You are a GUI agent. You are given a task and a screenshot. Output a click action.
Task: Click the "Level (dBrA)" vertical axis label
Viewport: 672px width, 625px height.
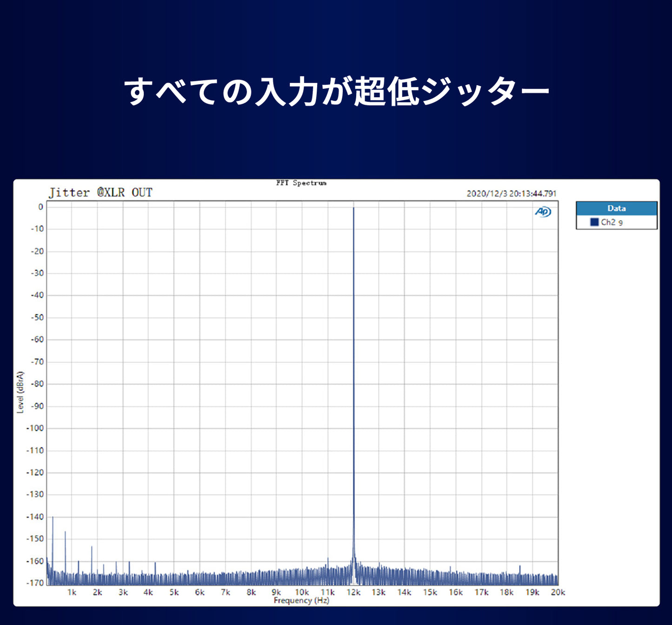(20, 392)
